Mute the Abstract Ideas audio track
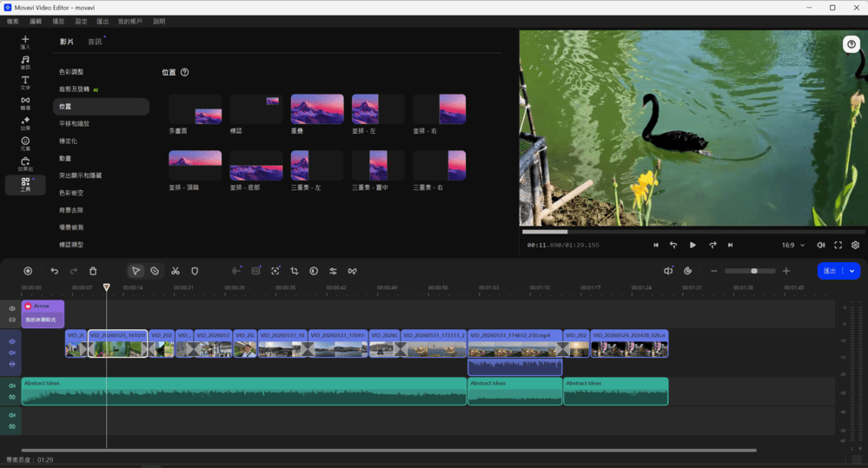Screen dimensions: 868x468 tap(12, 386)
